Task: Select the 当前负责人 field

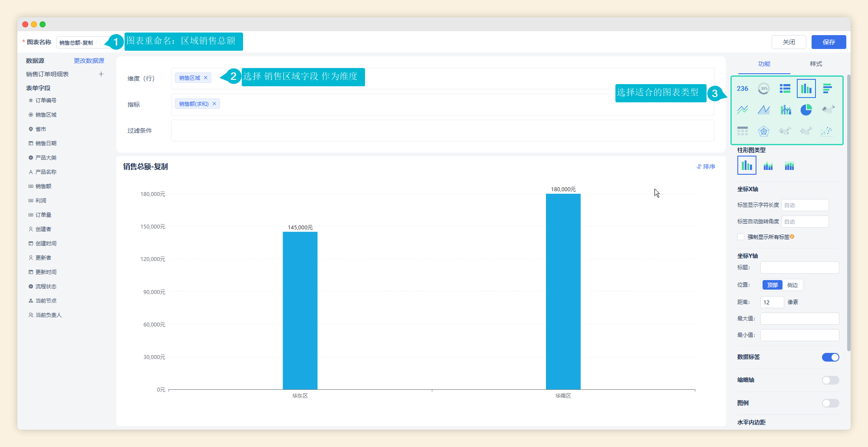Action: [45, 315]
